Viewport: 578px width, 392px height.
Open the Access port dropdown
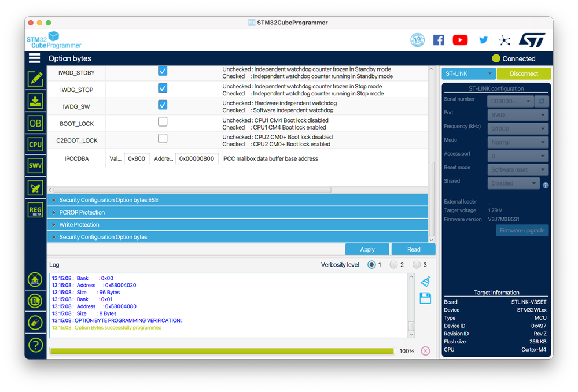coord(518,156)
